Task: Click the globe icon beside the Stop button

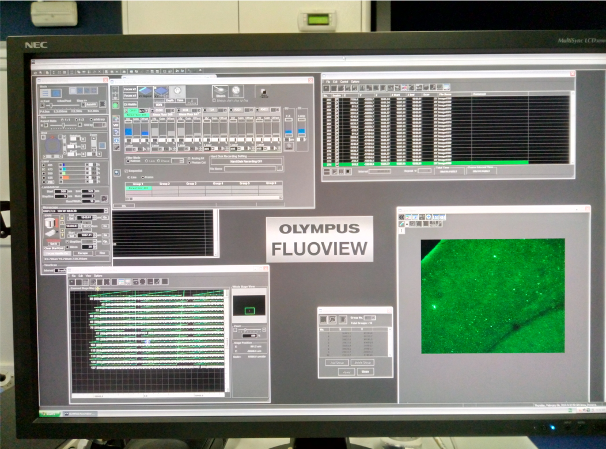Action: coord(236,92)
